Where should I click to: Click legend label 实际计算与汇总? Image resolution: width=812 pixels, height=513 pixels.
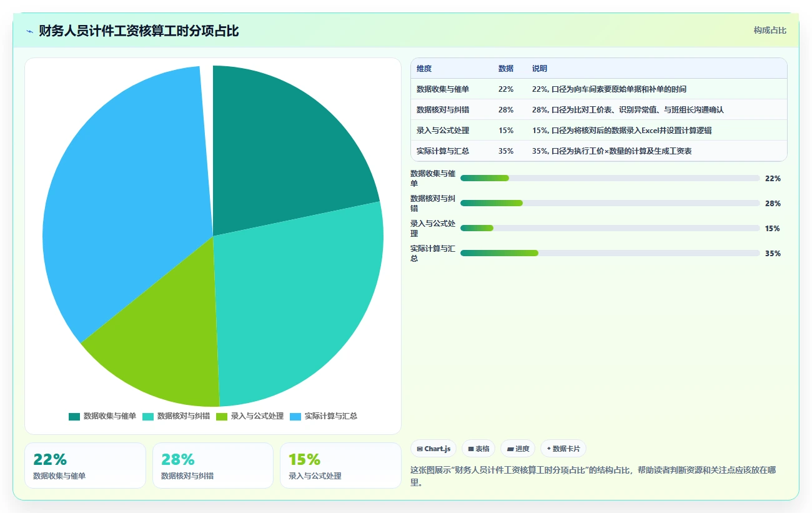tap(331, 416)
